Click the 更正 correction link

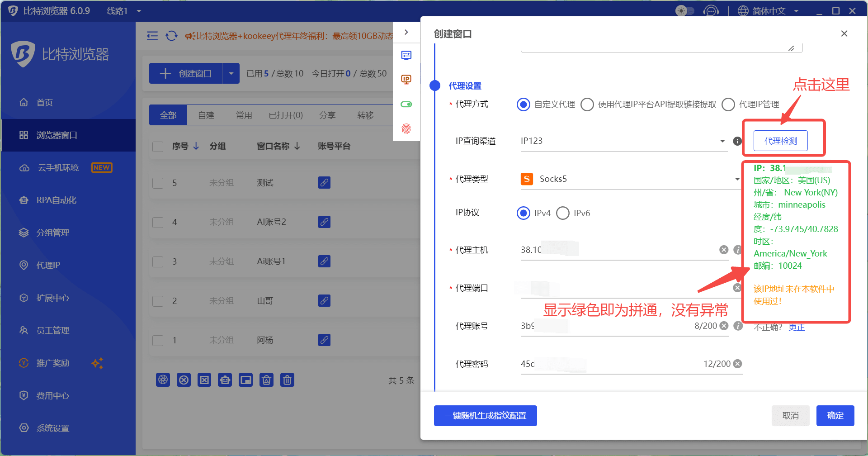click(x=797, y=328)
